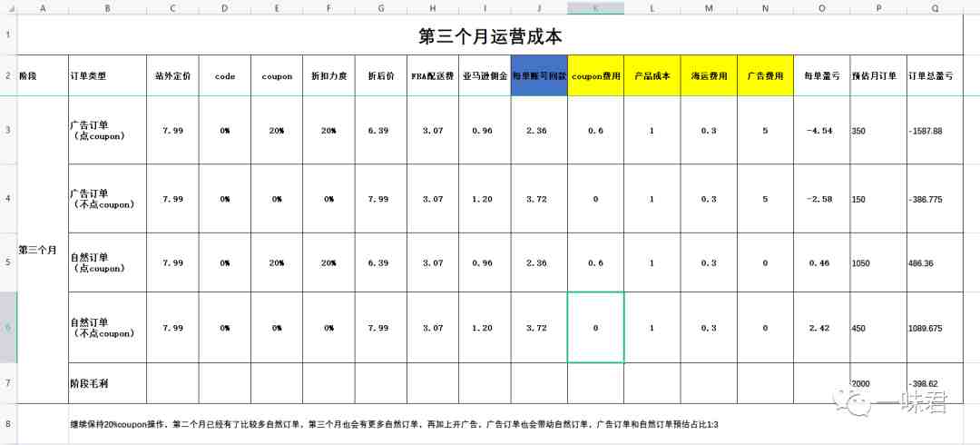
Task: Click the 订单类型 header cell
Action: click(107, 75)
